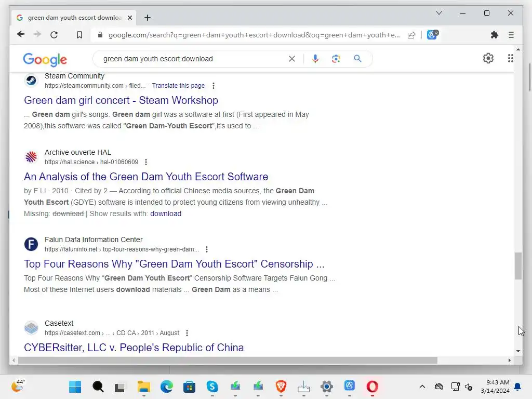Share this page via share icon
The width and height of the screenshot is (532, 399).
click(x=411, y=35)
